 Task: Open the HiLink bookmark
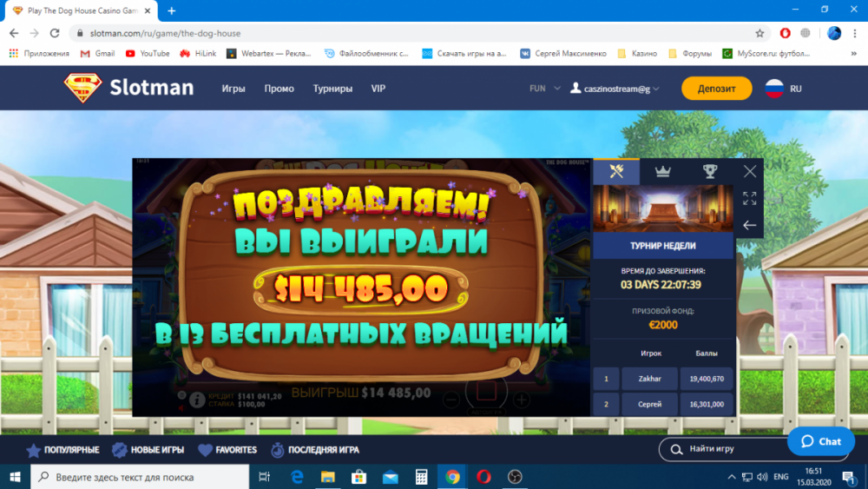[x=198, y=53]
